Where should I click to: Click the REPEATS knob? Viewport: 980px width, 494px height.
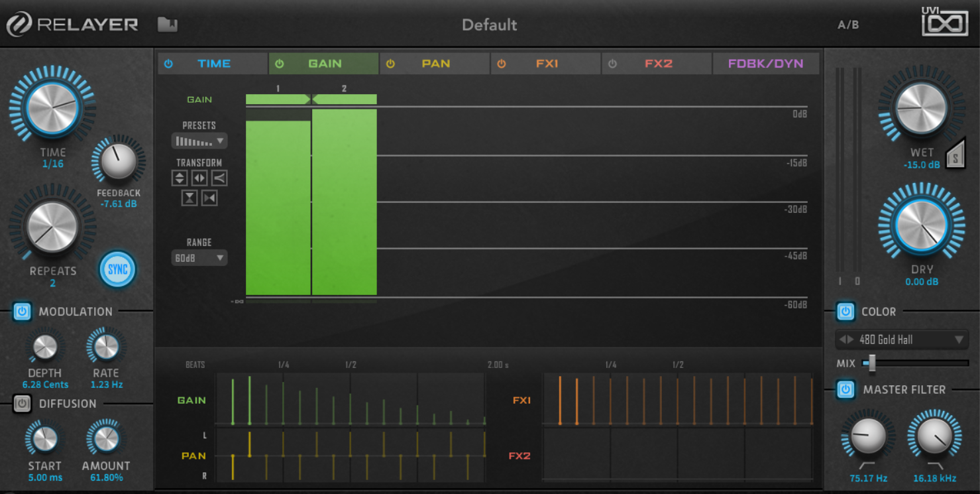52,226
